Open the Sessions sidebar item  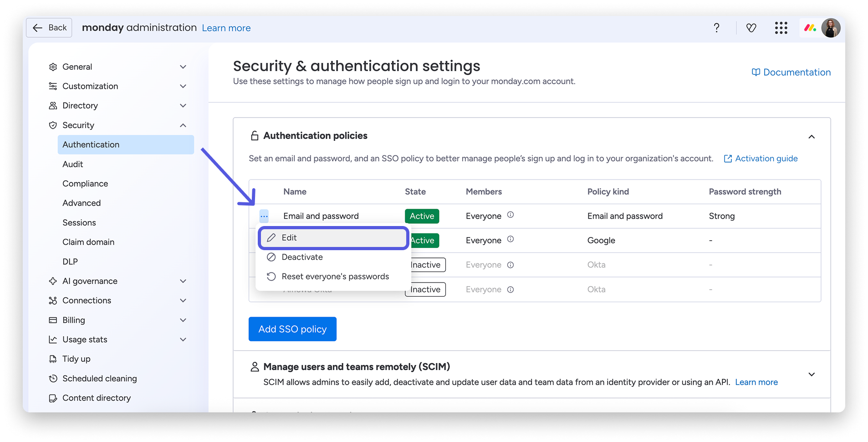79,223
